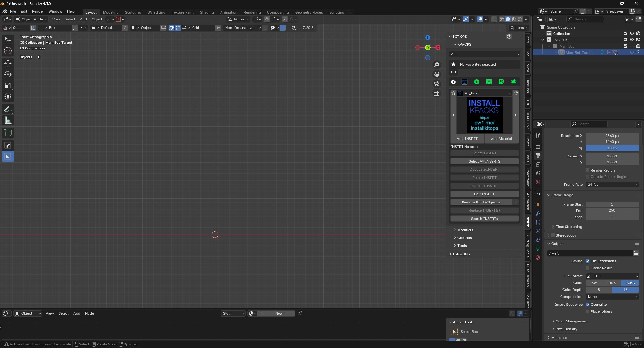
Task: Switch to the Shading workspace tab
Action: coord(207,12)
